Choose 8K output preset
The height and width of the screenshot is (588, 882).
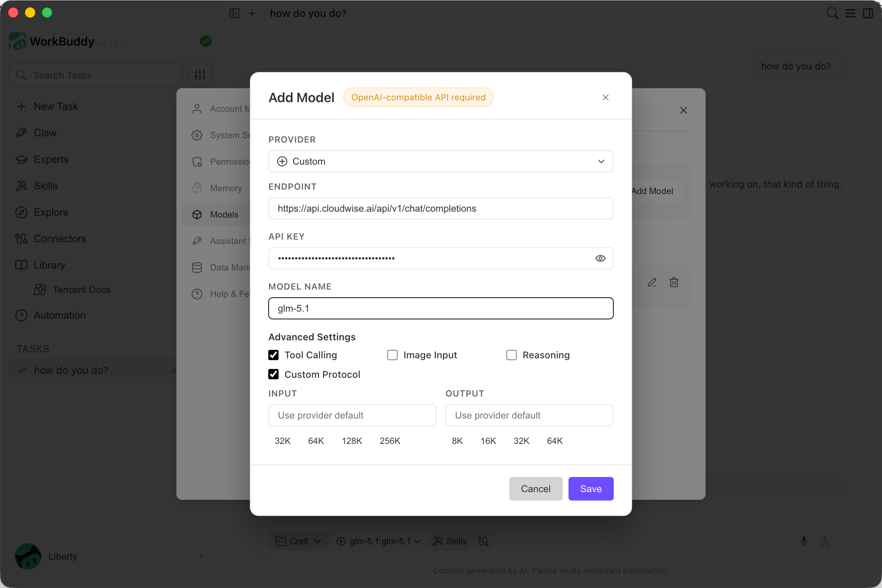[457, 441]
